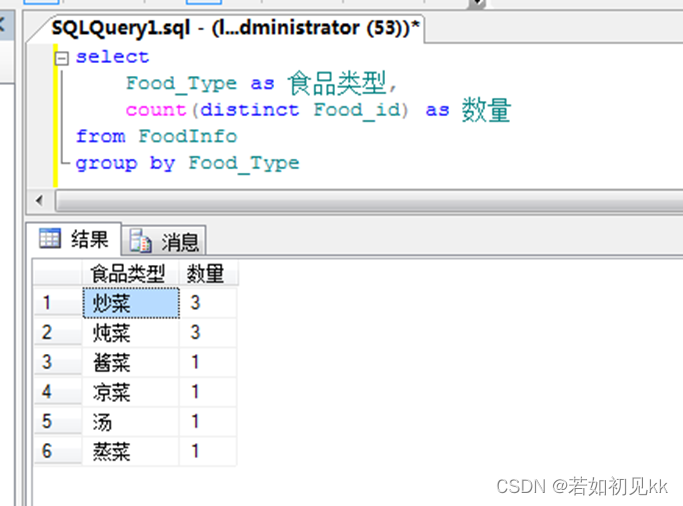
Task: Switch to the 结果 results tab
Action: point(74,239)
